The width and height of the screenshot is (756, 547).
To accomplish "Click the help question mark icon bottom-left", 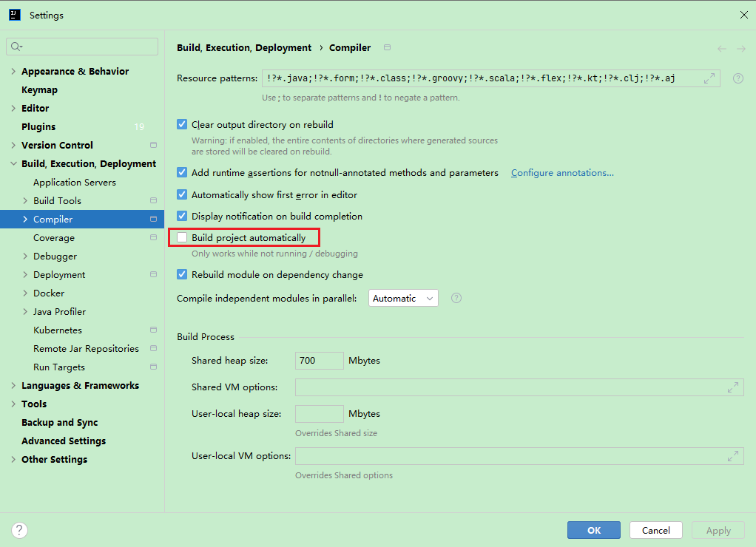I will tap(20, 530).
